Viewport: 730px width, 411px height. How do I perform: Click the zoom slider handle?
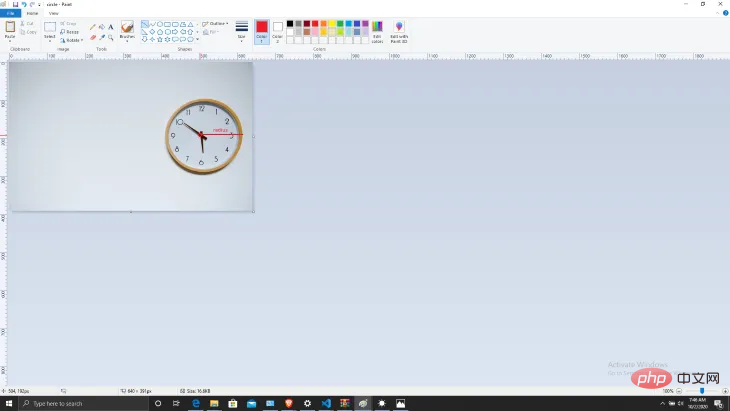702,391
